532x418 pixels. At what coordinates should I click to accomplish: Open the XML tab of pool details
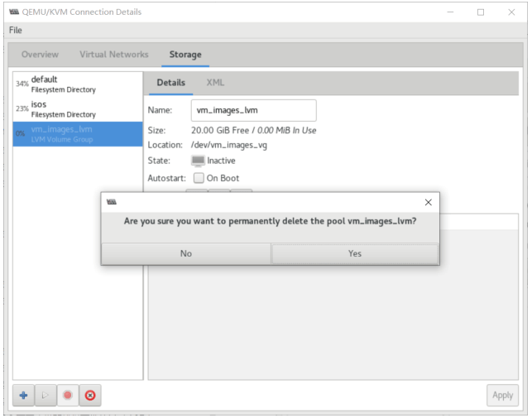click(215, 83)
